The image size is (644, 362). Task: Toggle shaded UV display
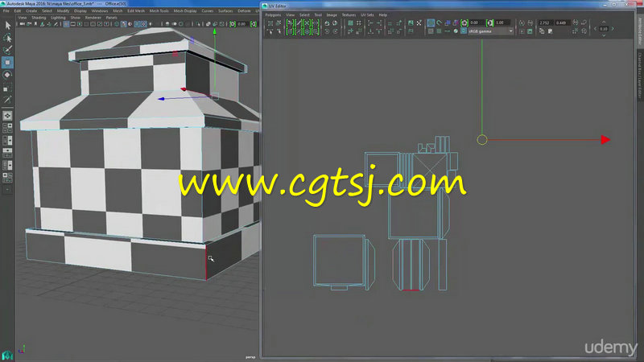(448, 23)
